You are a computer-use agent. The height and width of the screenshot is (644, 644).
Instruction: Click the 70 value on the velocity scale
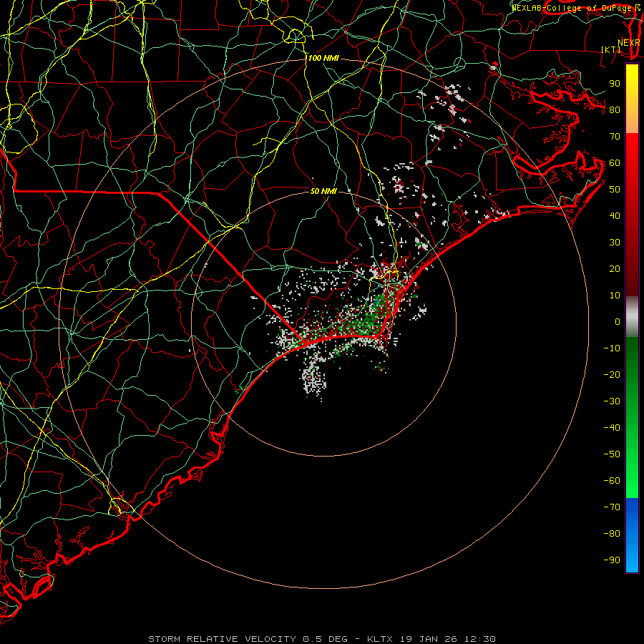coord(615,137)
